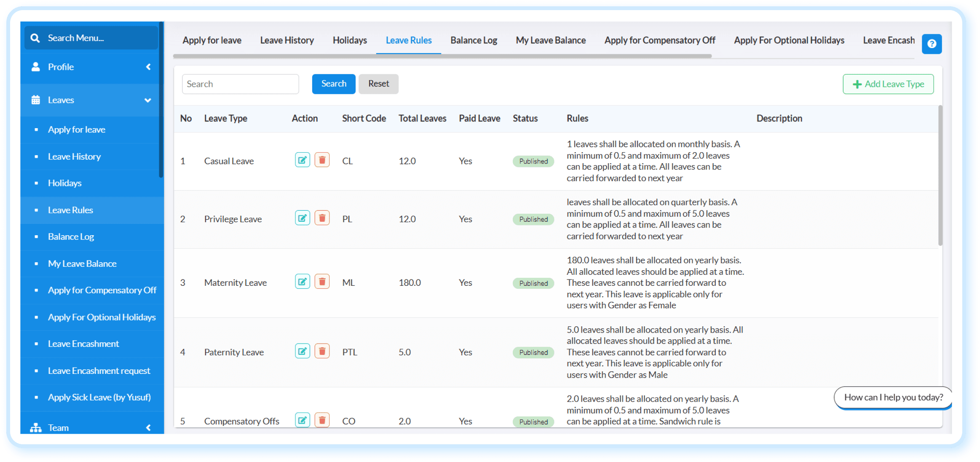Click the table vertical scrollbar
The image size is (980, 462).
pos(940,175)
